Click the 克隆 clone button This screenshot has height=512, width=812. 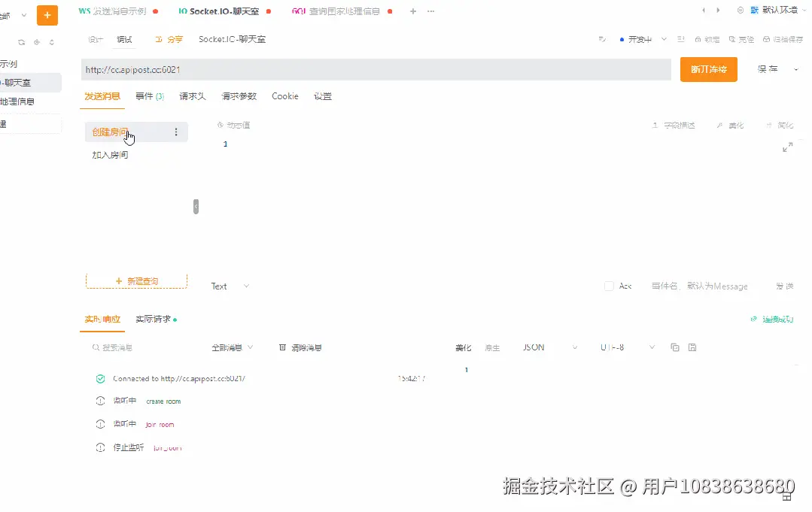(x=741, y=39)
